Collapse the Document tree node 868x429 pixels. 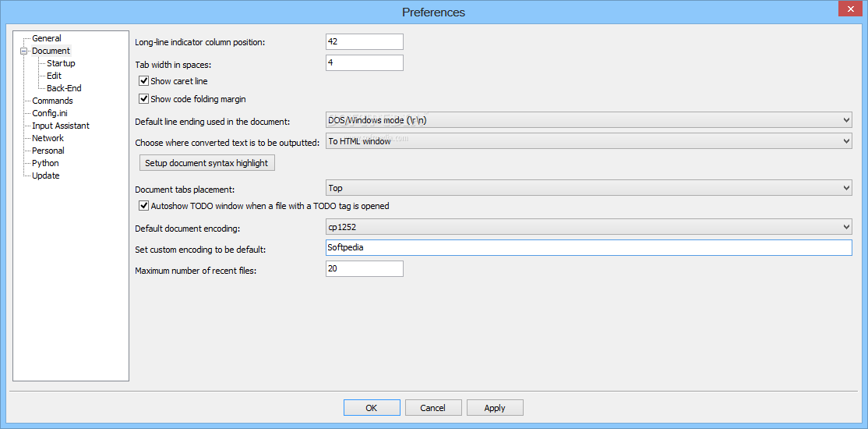(x=24, y=51)
